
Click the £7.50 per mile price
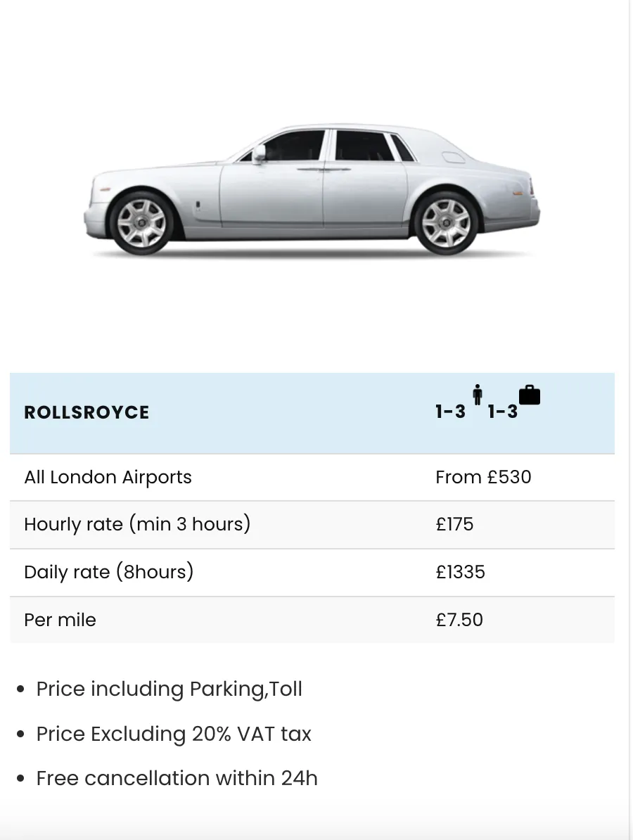[x=459, y=620]
